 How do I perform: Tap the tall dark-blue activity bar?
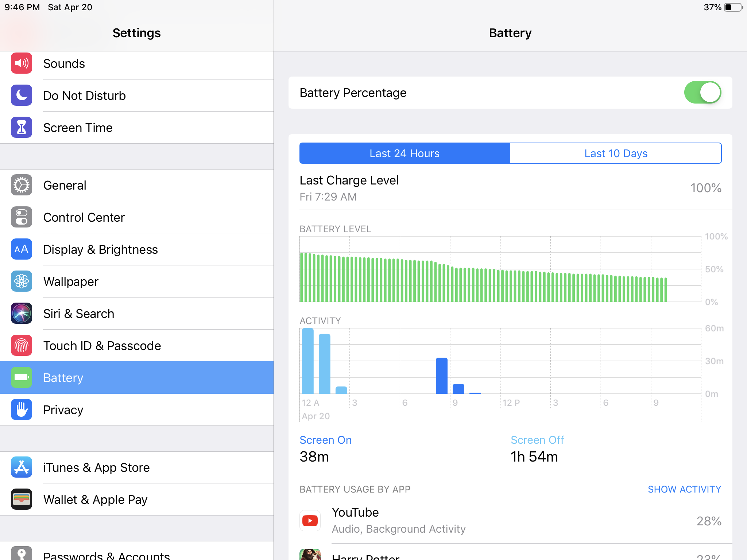[442, 376]
